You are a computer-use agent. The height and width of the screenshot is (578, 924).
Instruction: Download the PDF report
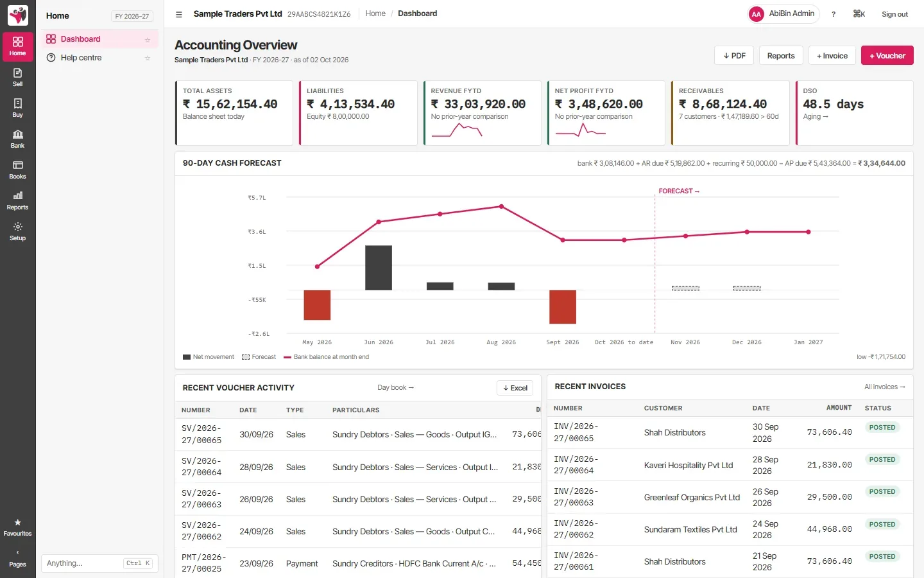(734, 56)
